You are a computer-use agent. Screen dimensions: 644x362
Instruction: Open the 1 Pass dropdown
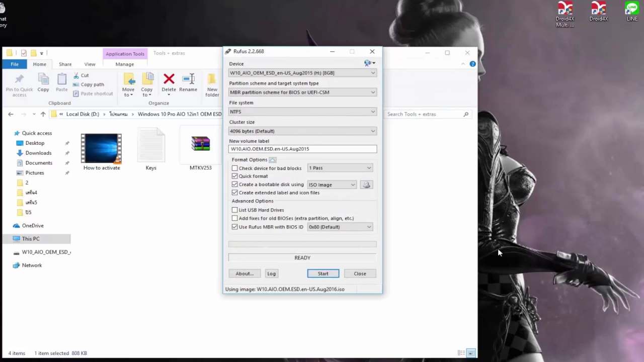[340, 168]
